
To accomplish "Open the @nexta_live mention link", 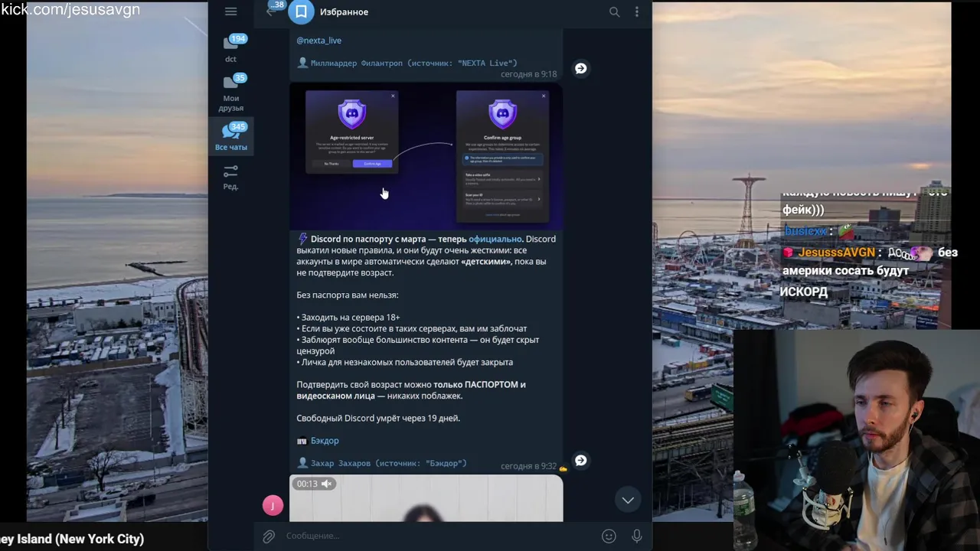I will 318,40.
